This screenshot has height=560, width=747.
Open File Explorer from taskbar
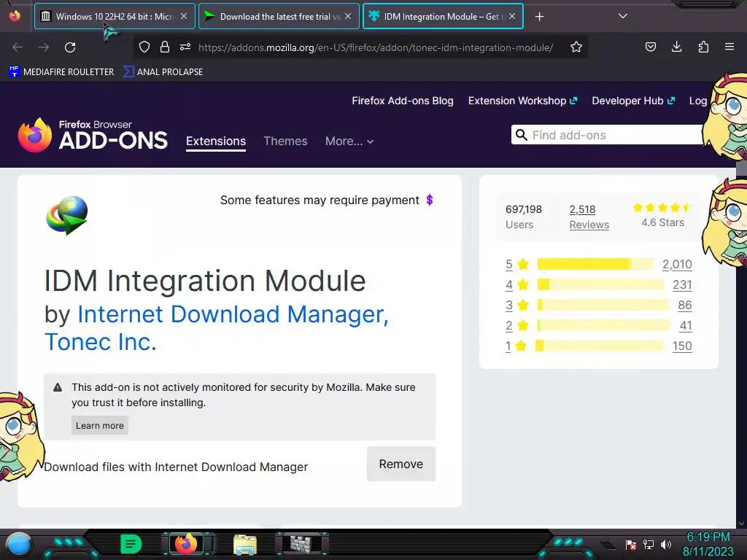click(245, 544)
